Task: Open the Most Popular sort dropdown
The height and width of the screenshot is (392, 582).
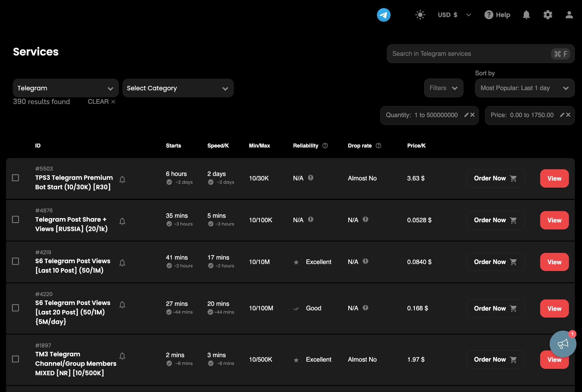Action: pyautogui.click(x=525, y=88)
